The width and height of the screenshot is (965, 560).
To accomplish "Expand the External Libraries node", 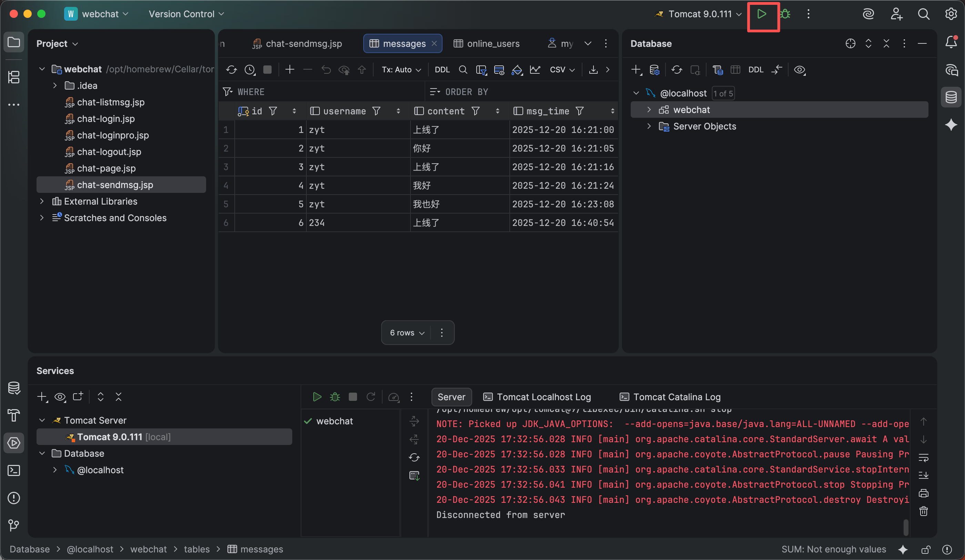I will pos(42,201).
